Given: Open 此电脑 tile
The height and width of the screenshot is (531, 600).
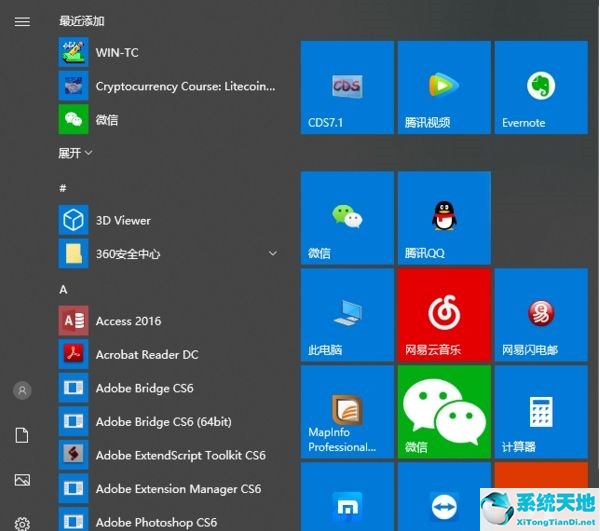Looking at the screenshot, I should click(347, 315).
